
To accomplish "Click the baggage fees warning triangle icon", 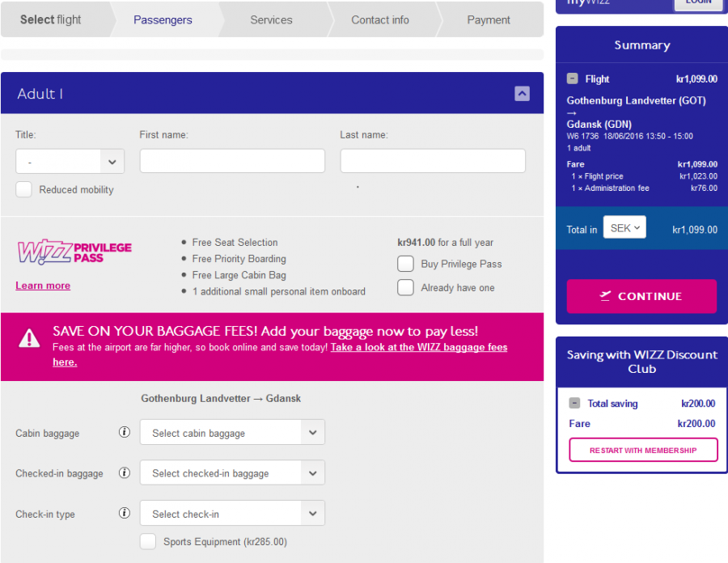I will [x=29, y=338].
